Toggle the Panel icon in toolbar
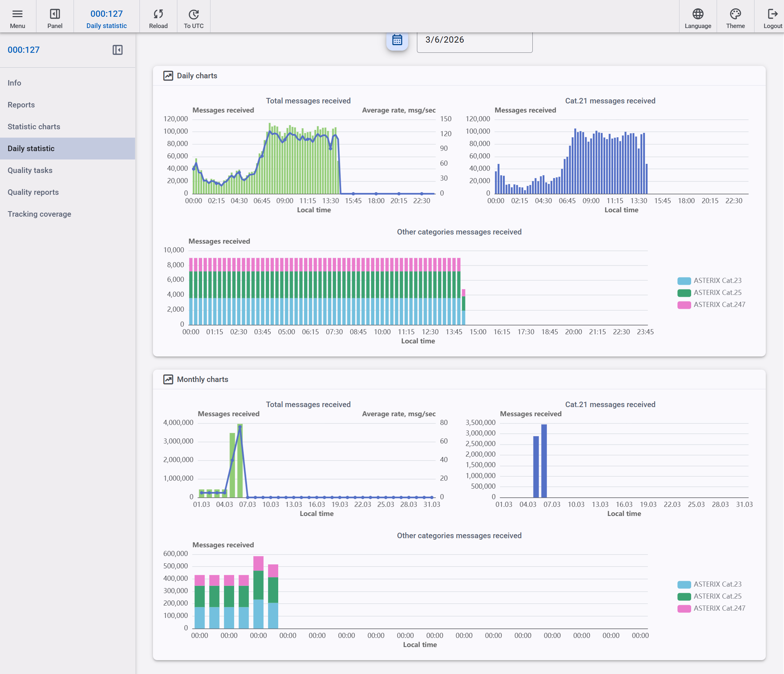This screenshot has width=784, height=674. 55,14
